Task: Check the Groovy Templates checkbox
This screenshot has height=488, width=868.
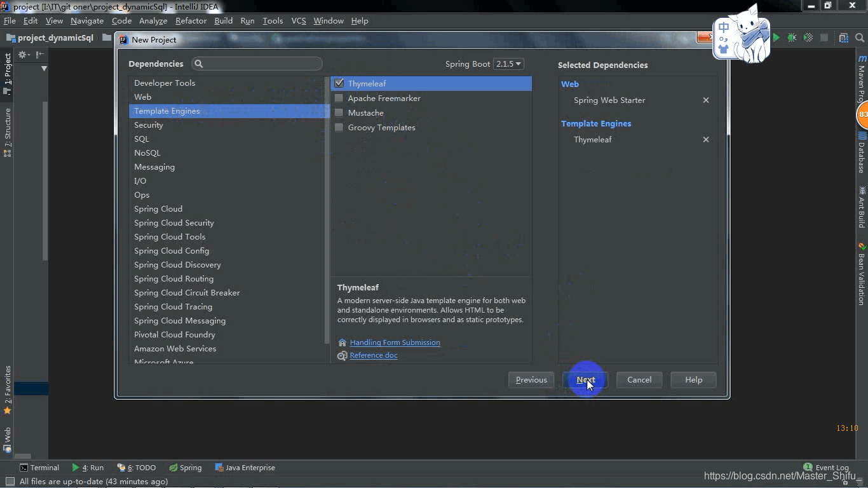Action: pyautogui.click(x=339, y=127)
